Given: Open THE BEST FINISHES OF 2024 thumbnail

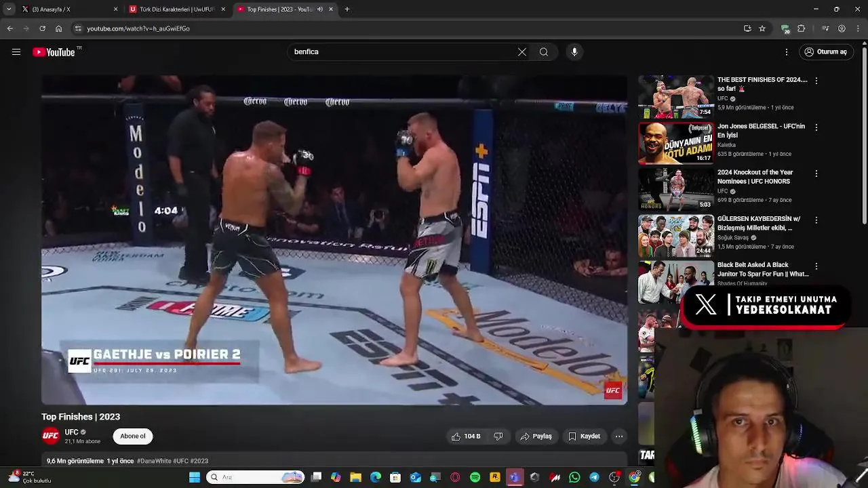Looking at the screenshot, I should pyautogui.click(x=675, y=97).
